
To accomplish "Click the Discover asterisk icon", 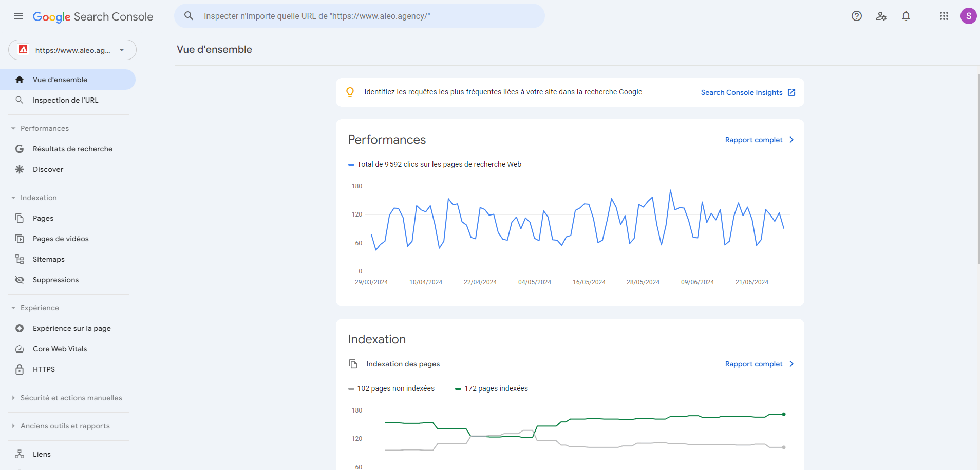I will pos(20,169).
